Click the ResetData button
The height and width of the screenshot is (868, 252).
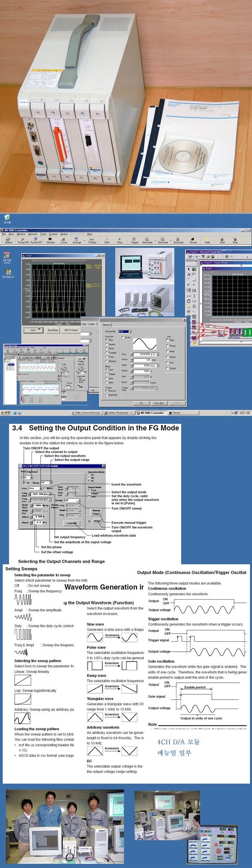coord(52,330)
